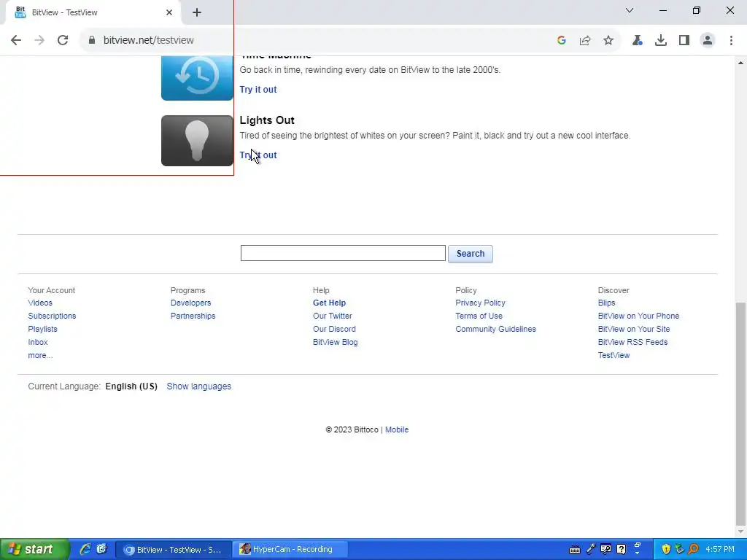Open the Blips link under Discover
Image resolution: width=747 pixels, height=560 pixels.
point(606,303)
